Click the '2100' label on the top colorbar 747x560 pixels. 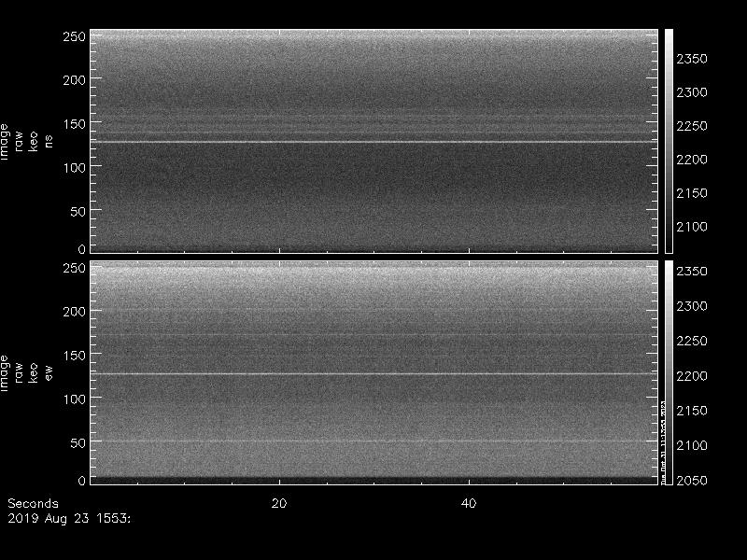point(692,227)
